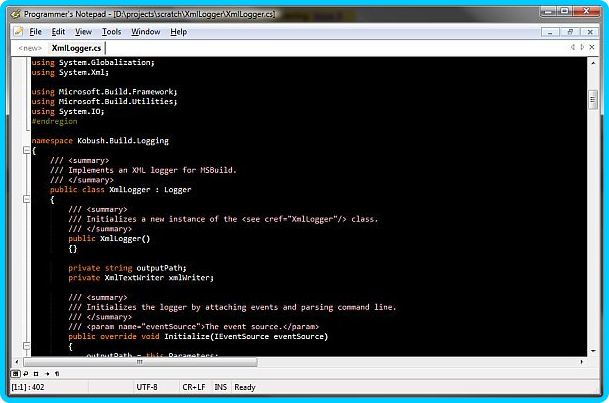The height and width of the screenshot is (403, 609).
Task: Click the CR+LF line ending status field
Action: click(x=194, y=387)
